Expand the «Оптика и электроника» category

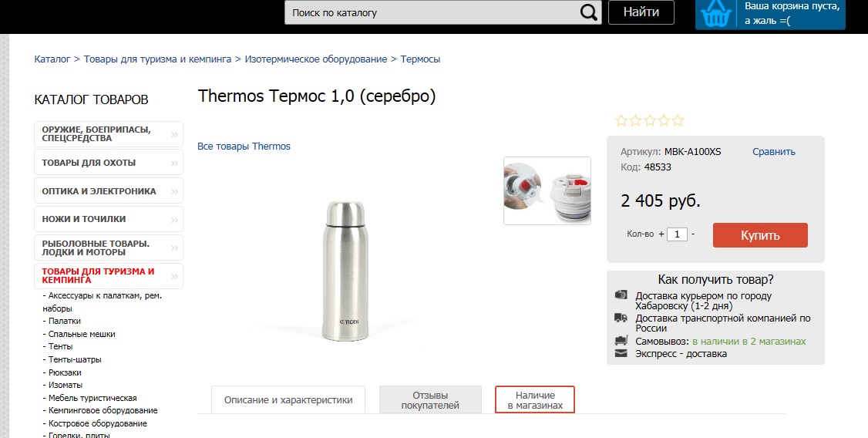[174, 191]
